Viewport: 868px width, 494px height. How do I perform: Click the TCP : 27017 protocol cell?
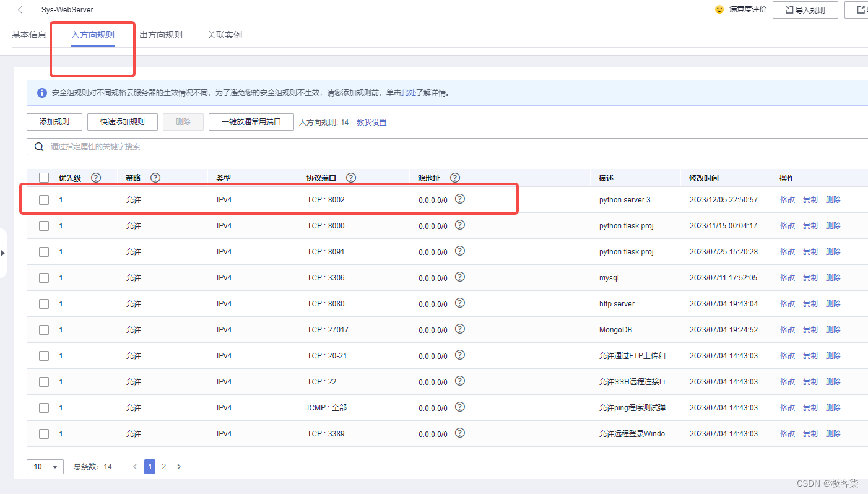[328, 330]
